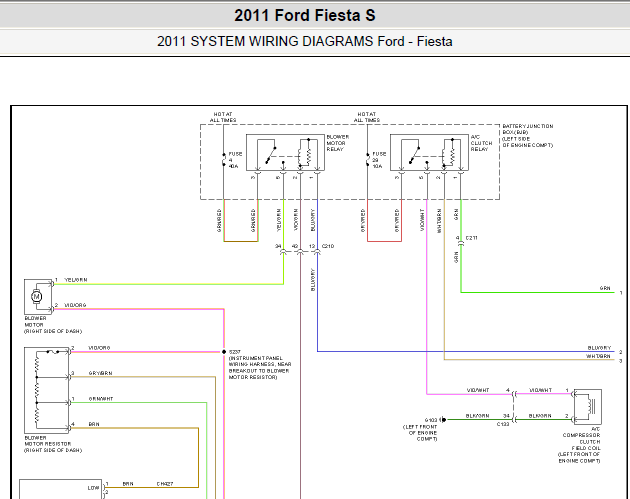Click "BLOWER MOTOR (RIGHT SIDE OF DASH)" caption
630x499 pixels.
[x=53, y=325]
